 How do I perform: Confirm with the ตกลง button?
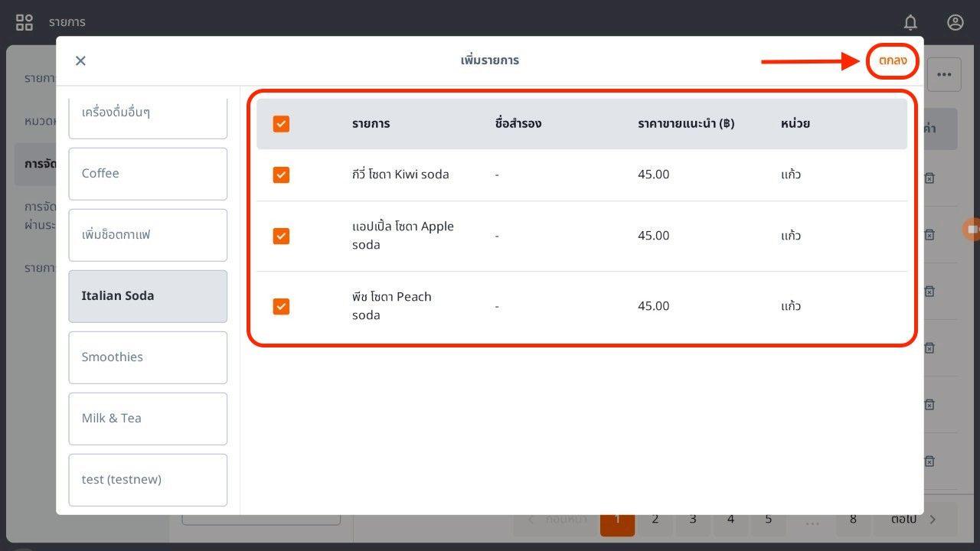[893, 60]
